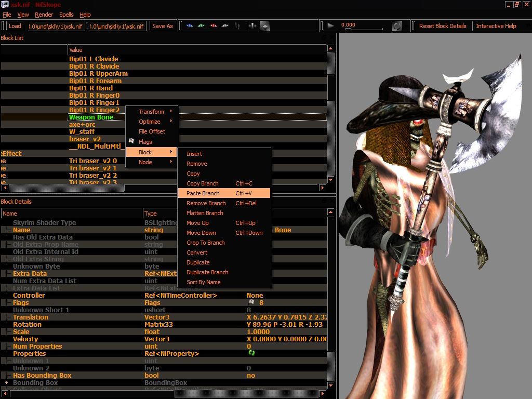Click the Value column header
The width and height of the screenshot is (532, 399).
(x=197, y=49)
